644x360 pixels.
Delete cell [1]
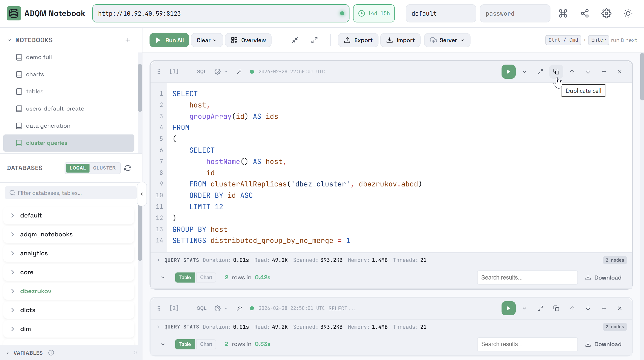(620, 72)
